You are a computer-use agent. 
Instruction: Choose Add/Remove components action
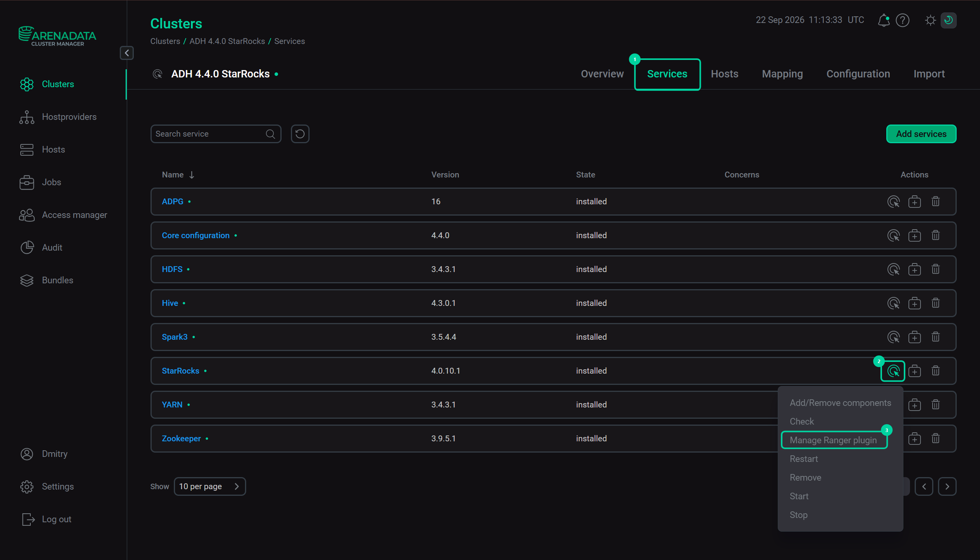click(x=840, y=403)
